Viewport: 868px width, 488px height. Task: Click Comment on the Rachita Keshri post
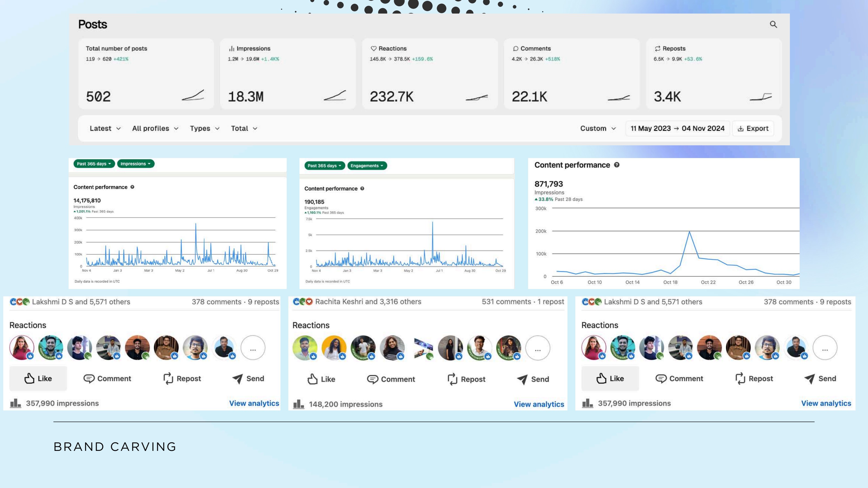[x=391, y=379]
